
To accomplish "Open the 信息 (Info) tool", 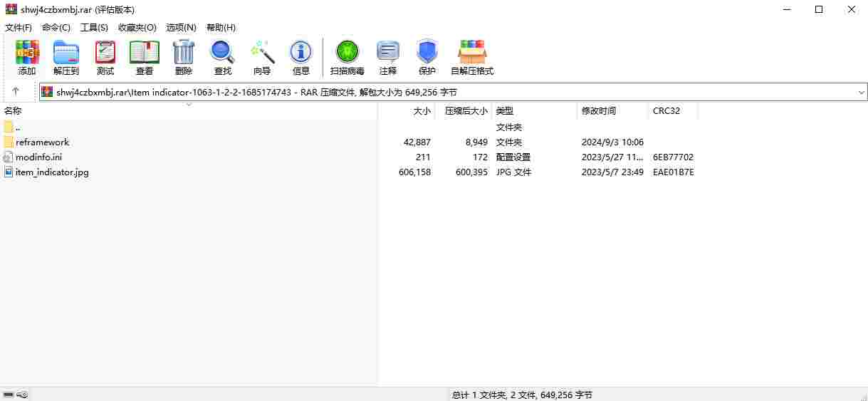I will click(301, 52).
